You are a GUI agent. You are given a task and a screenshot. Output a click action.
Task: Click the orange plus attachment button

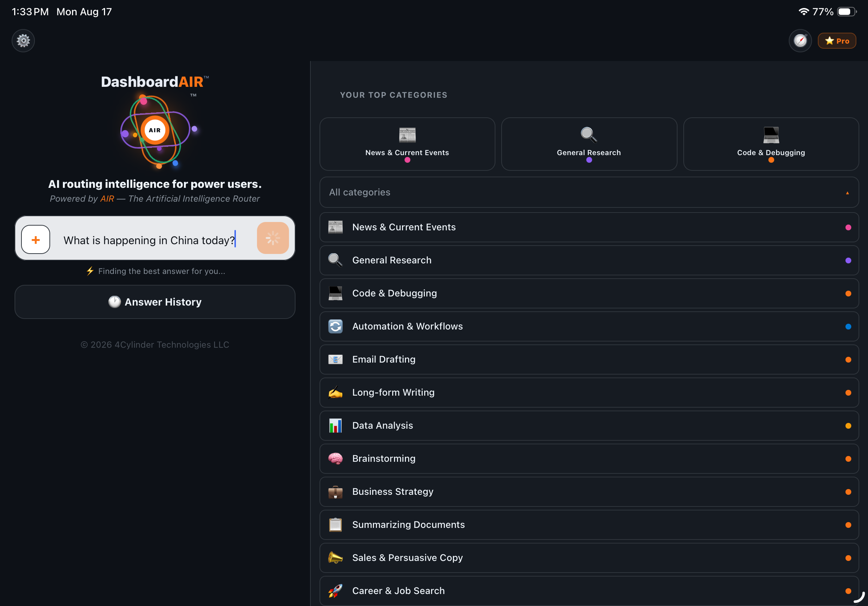[36, 239]
